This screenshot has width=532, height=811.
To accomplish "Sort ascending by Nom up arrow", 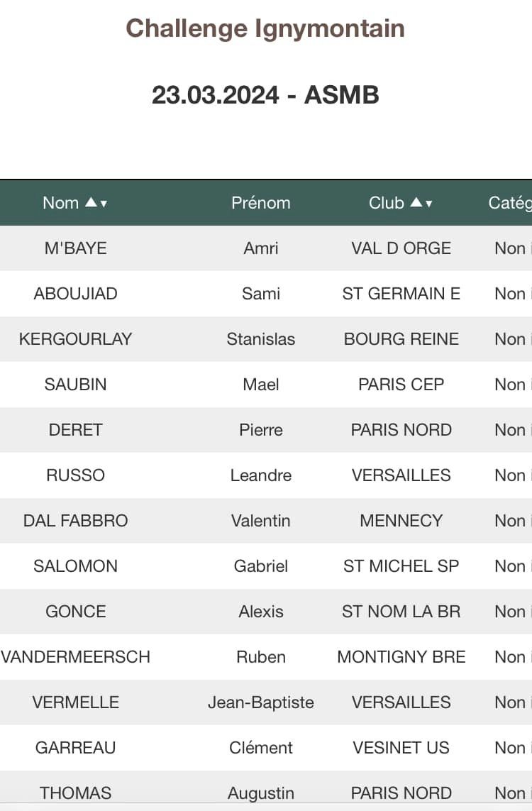I will 91,202.
